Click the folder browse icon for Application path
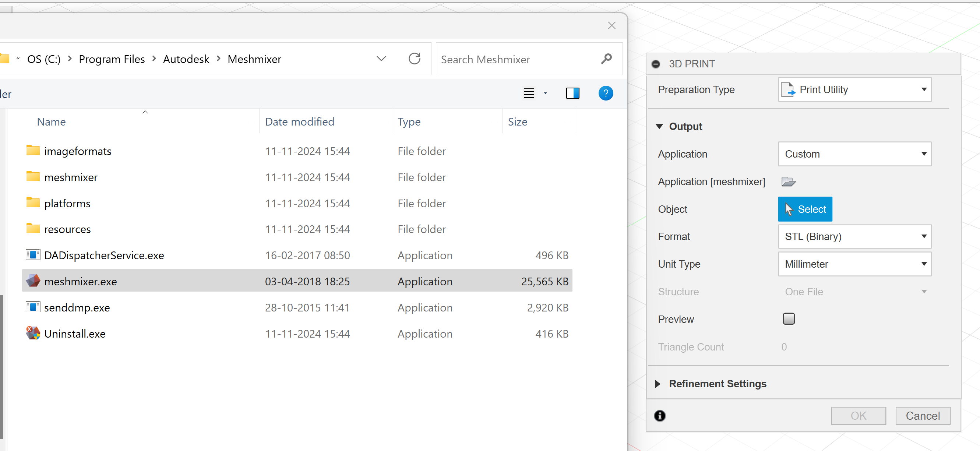This screenshot has height=451, width=980. point(788,182)
